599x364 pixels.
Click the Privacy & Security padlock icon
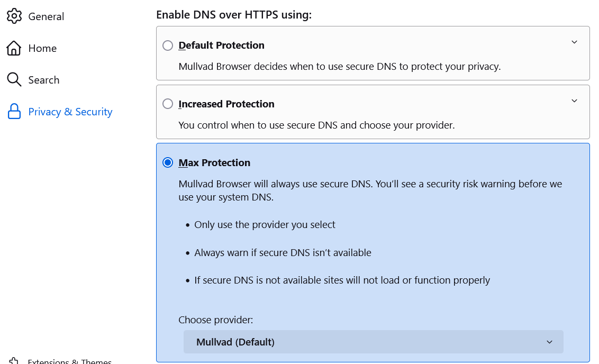pyautogui.click(x=14, y=112)
